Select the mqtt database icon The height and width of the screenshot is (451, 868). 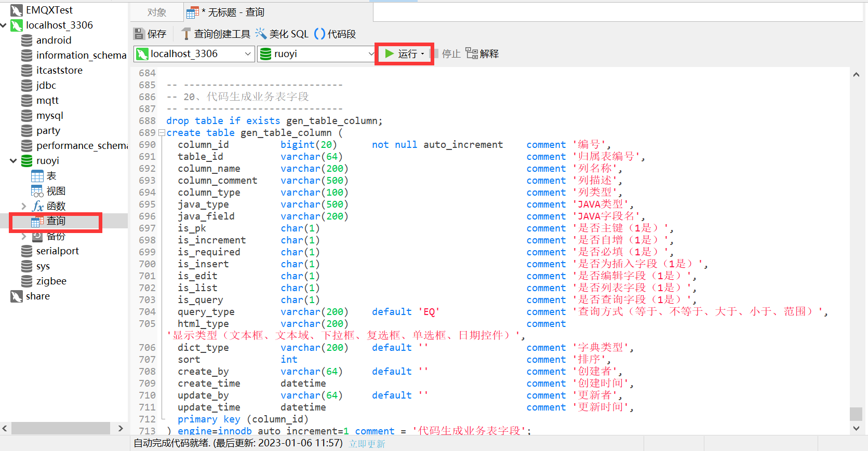pyautogui.click(x=27, y=100)
